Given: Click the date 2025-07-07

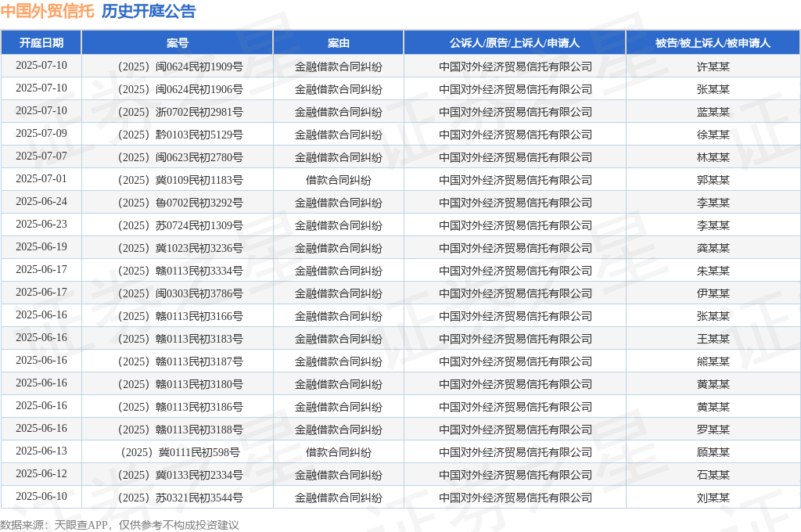Looking at the screenshot, I should (41, 156).
